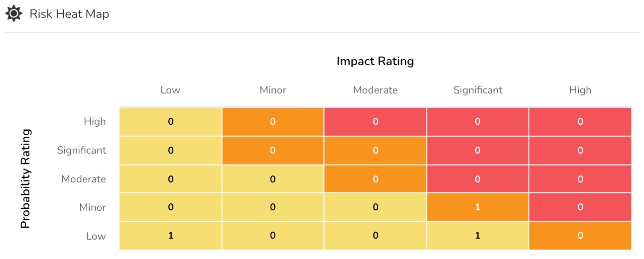Click the Impact Rating axis title
Screen dimensions: 644x259
(x=376, y=61)
